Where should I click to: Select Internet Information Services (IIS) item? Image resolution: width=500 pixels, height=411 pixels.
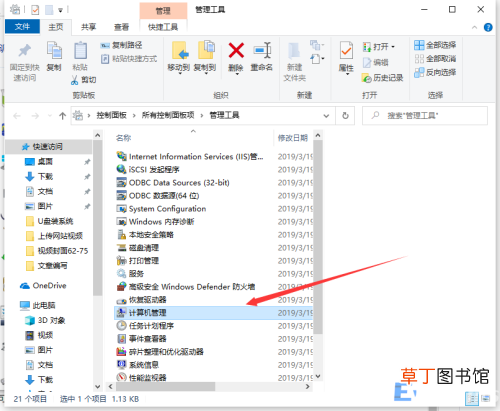196,156
